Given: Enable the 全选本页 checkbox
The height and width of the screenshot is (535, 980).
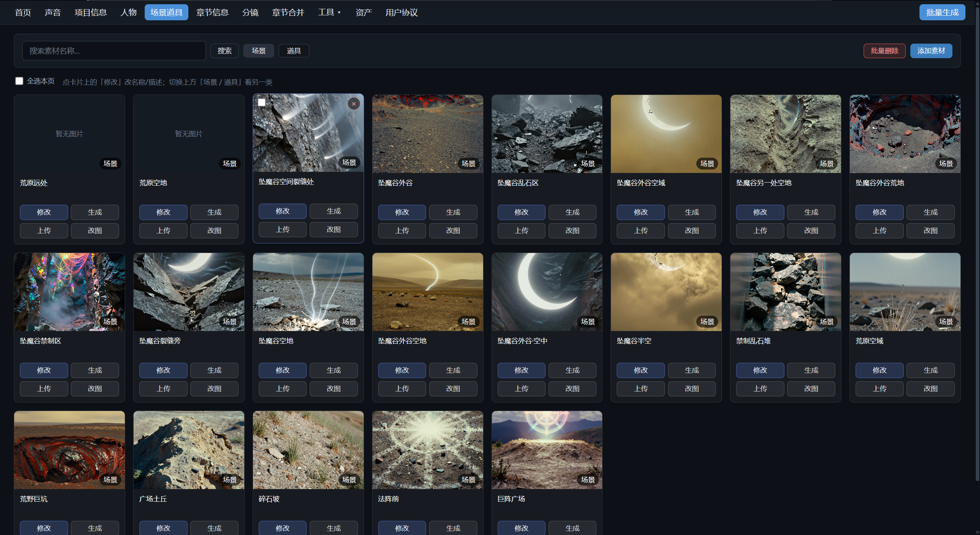Looking at the screenshot, I should coord(19,81).
